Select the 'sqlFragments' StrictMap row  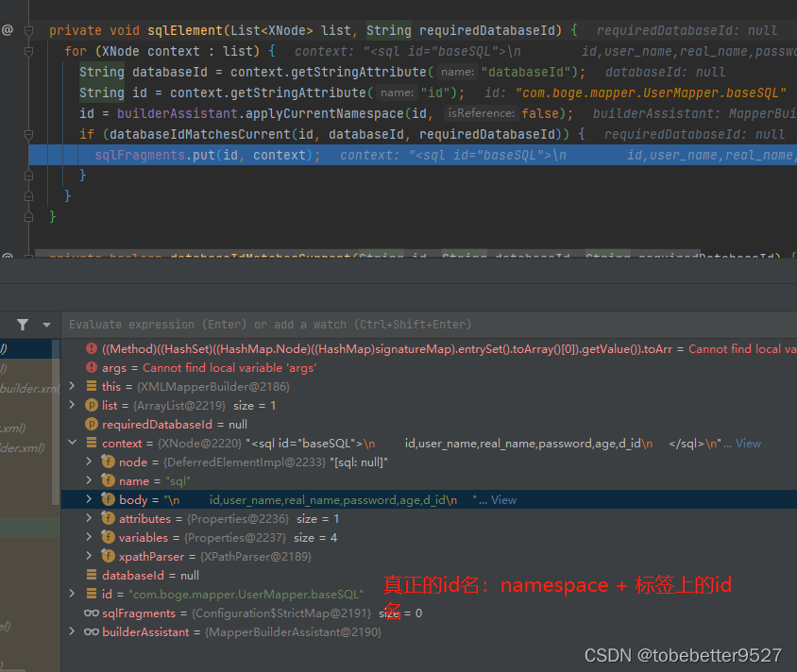pyautogui.click(x=429, y=613)
